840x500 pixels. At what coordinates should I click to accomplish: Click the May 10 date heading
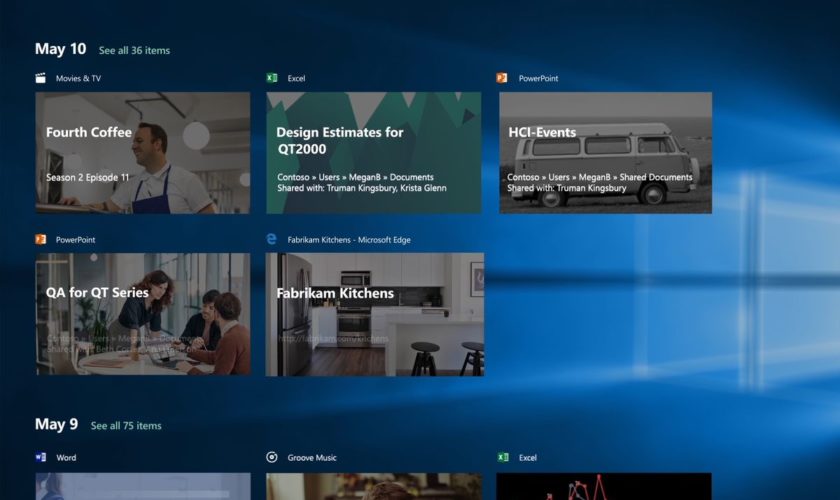60,49
